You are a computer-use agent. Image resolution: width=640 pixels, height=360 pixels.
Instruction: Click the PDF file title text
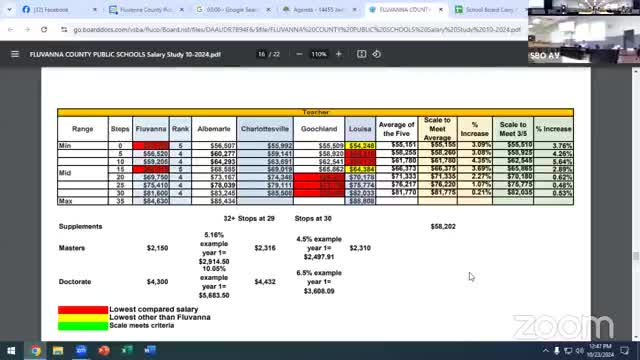(x=125, y=54)
